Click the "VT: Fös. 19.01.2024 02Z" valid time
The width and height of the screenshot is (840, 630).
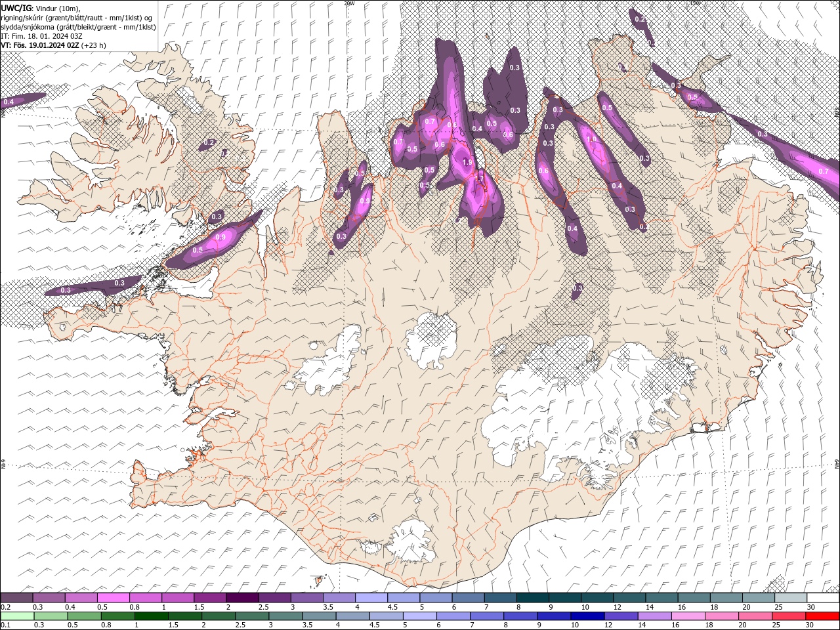(40, 45)
